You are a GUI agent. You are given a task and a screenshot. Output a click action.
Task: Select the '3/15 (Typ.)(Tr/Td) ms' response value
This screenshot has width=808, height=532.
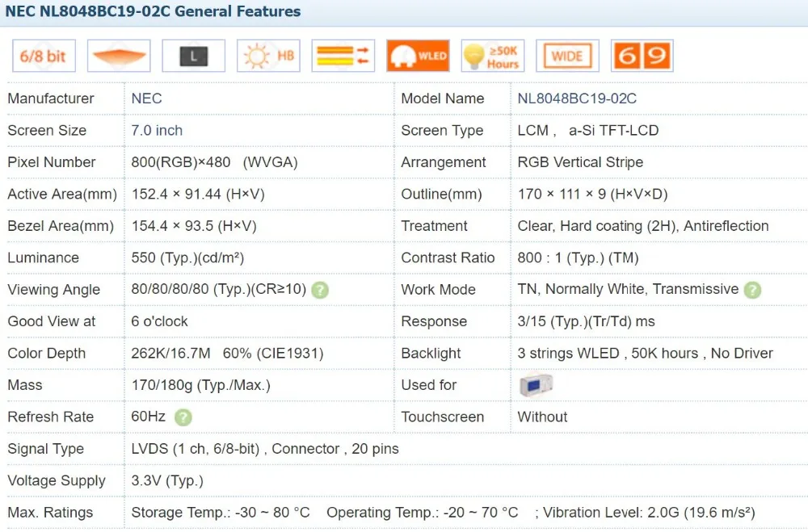(x=586, y=321)
